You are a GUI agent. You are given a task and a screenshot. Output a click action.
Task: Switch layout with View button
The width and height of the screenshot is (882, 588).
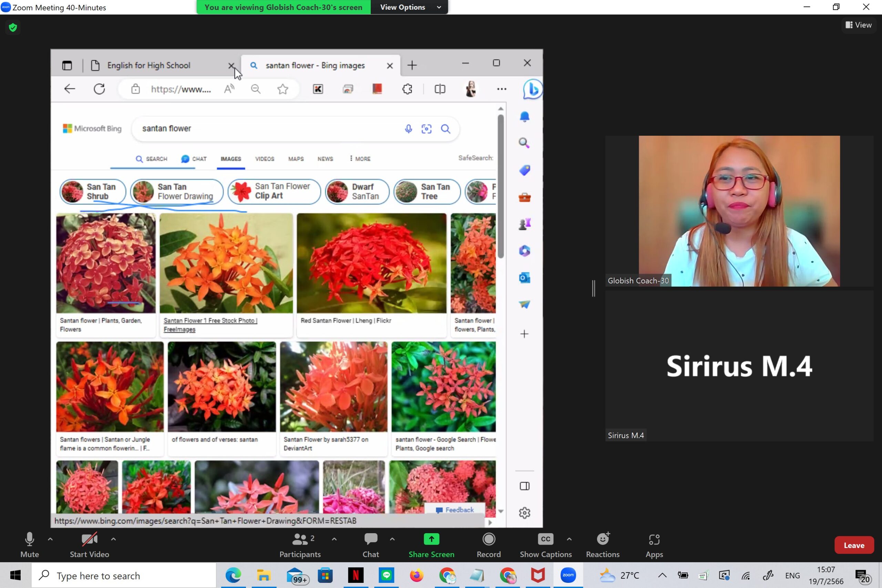pyautogui.click(x=858, y=25)
